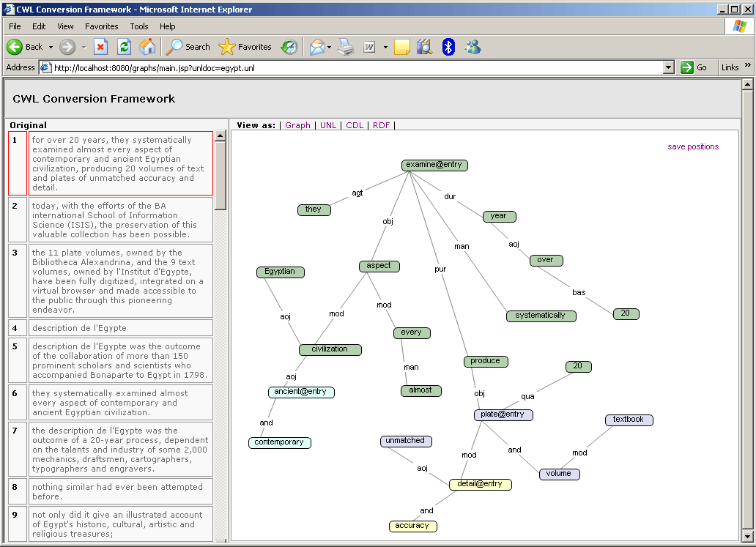Screen dimensions: 756x547
Task: Click the Mail envelope icon
Action: point(316,47)
